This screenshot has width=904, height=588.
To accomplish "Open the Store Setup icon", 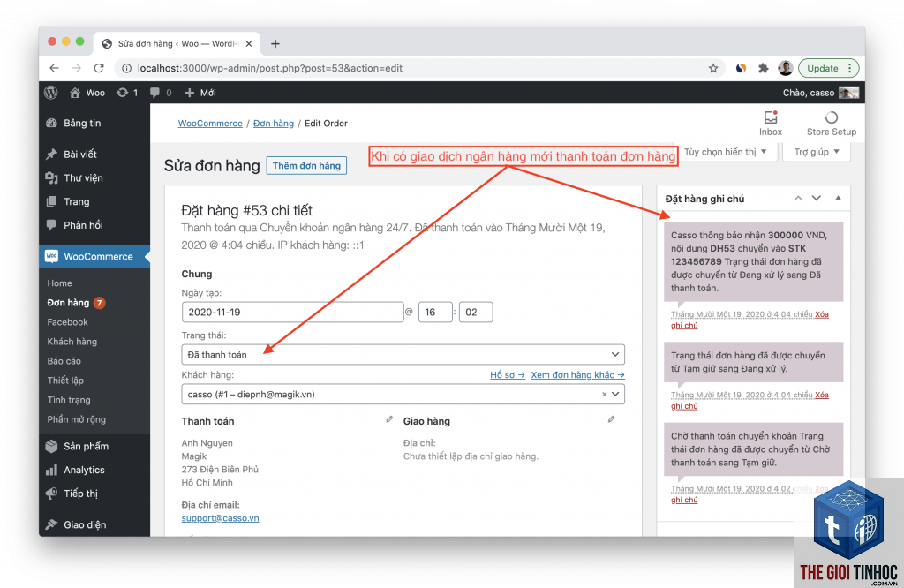I will (832, 124).
